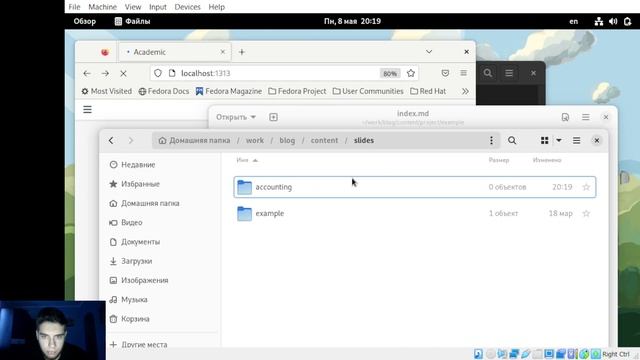Navigate to blog breadcrumb

tap(287, 140)
